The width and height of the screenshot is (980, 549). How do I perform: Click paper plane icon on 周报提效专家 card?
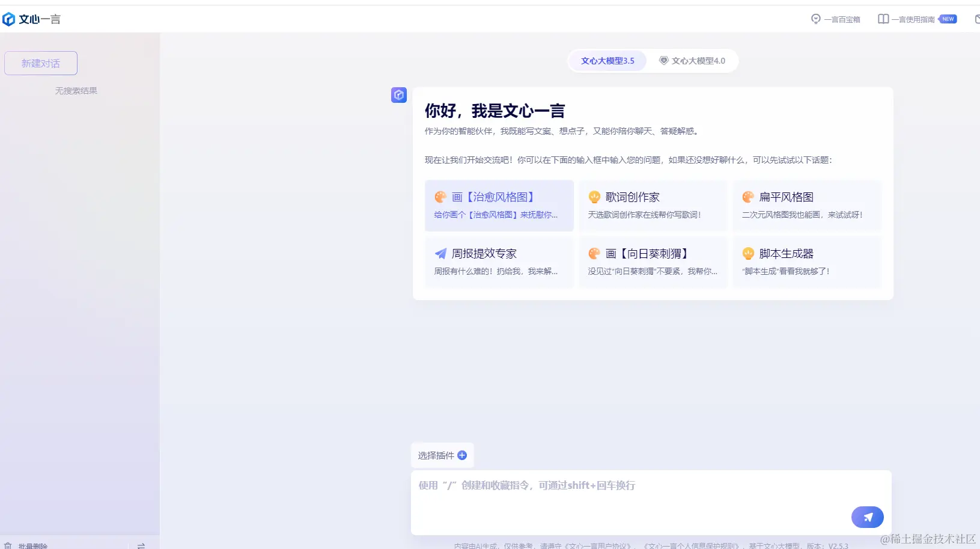440,254
